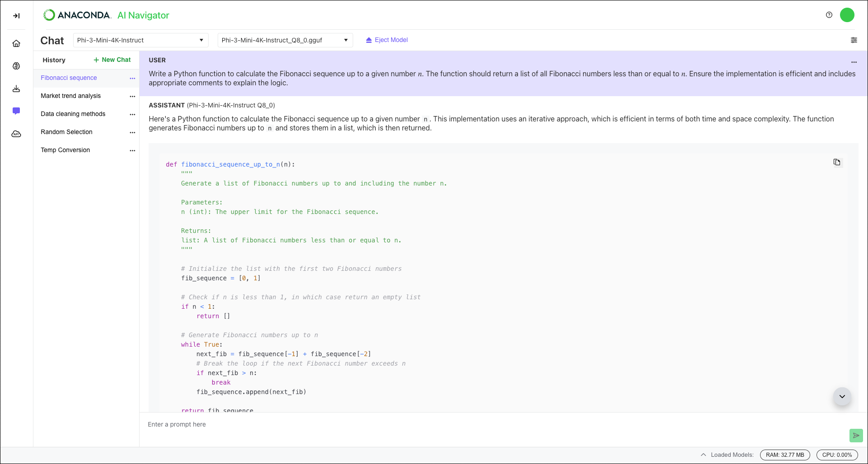Open more options for Temp Conversion chat

click(x=132, y=150)
